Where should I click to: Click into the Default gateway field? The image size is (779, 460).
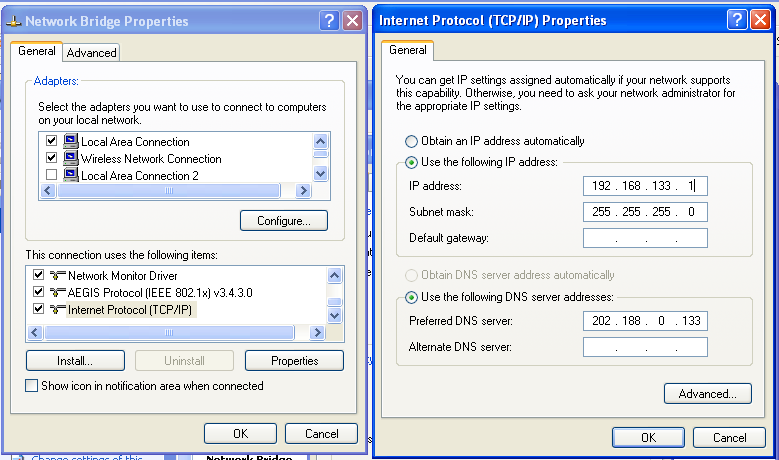pos(645,238)
